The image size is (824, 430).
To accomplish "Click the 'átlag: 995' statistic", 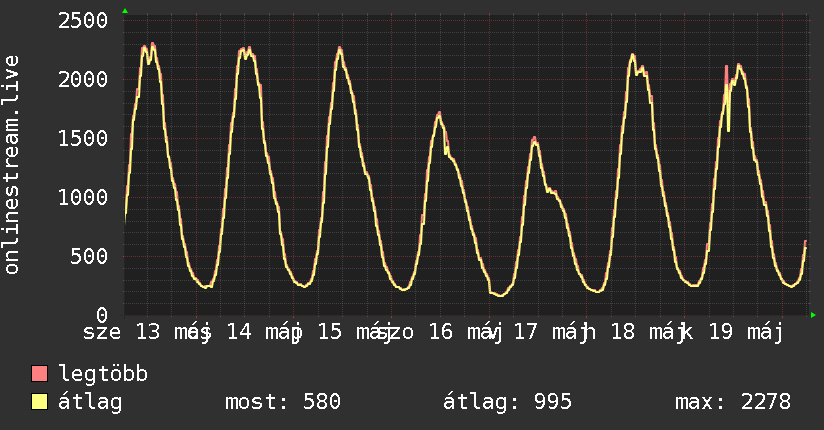I will pyautogui.click(x=507, y=402).
